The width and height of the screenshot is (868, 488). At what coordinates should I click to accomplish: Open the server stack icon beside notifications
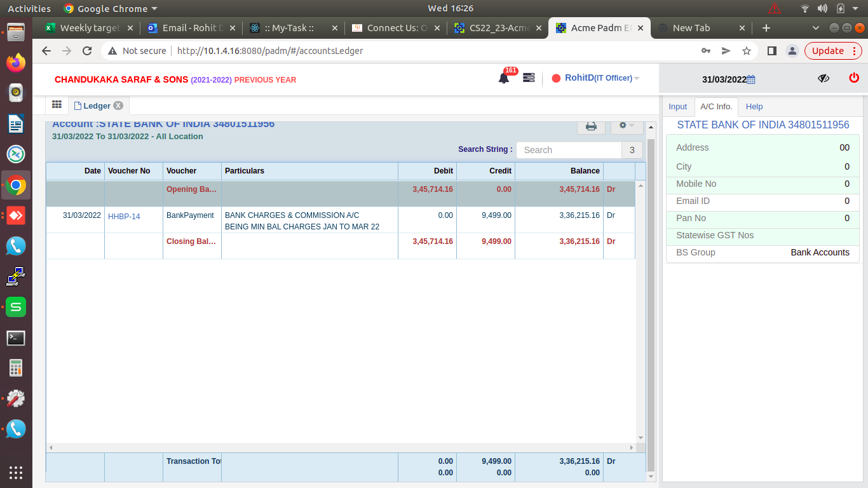(529, 78)
